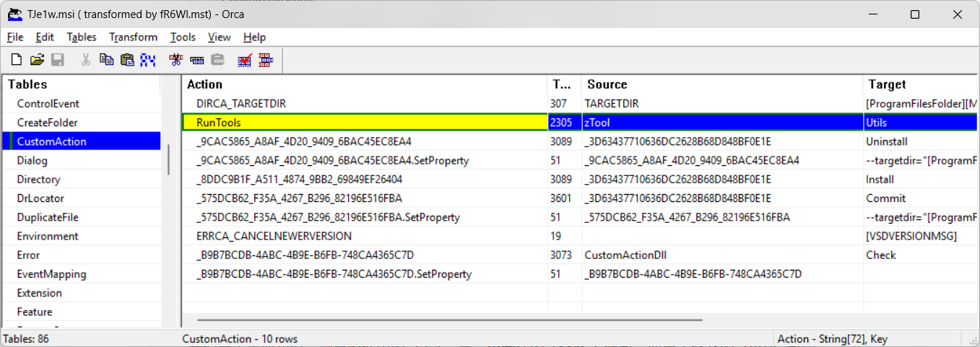Sort by the Action column header
This screenshot has height=347, width=980.
(x=365, y=84)
